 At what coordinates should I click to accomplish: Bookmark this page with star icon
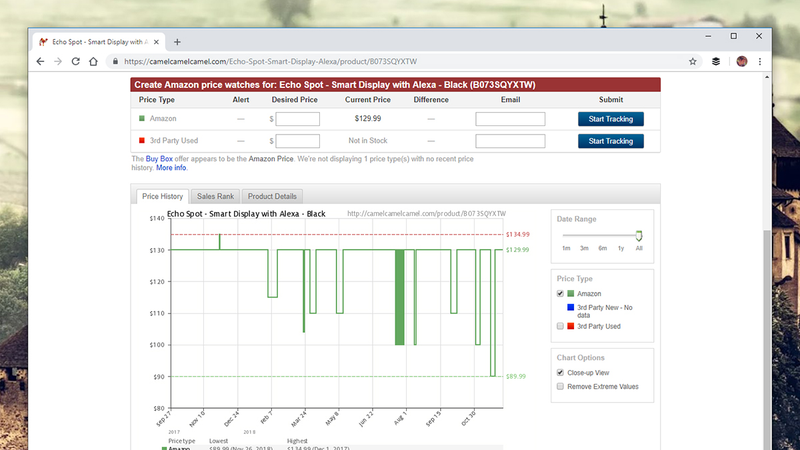click(692, 61)
